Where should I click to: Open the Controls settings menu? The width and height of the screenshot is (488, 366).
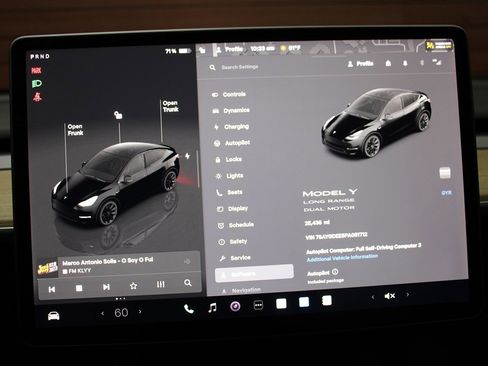229,95
